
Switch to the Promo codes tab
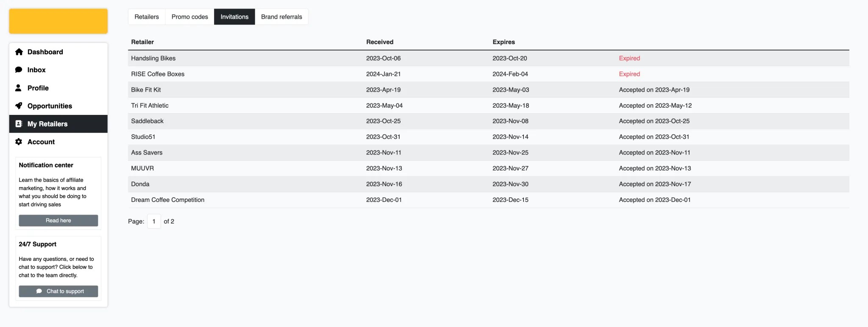point(190,17)
